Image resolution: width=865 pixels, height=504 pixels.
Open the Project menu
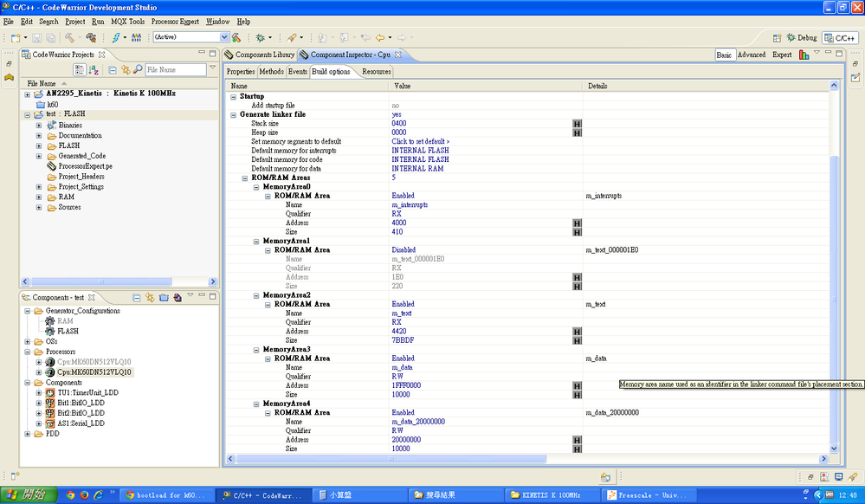tap(75, 22)
